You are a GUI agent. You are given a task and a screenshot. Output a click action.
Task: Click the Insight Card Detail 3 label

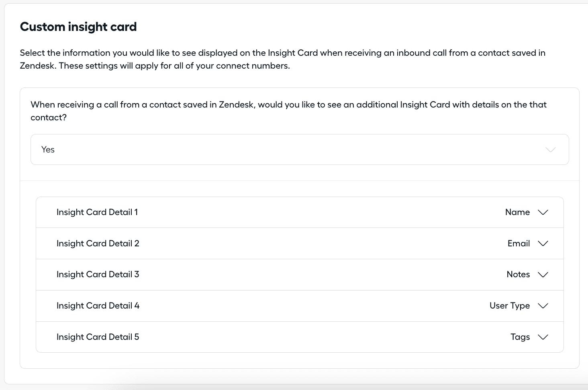(x=98, y=274)
